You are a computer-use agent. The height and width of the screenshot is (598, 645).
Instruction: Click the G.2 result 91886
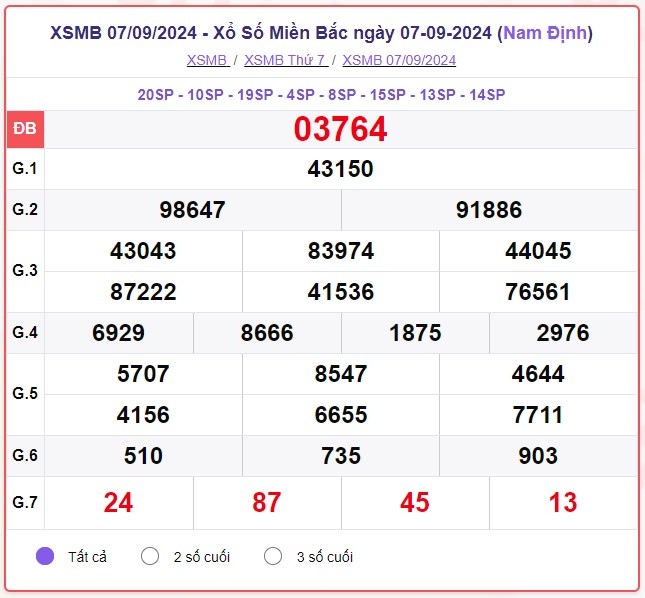click(489, 210)
